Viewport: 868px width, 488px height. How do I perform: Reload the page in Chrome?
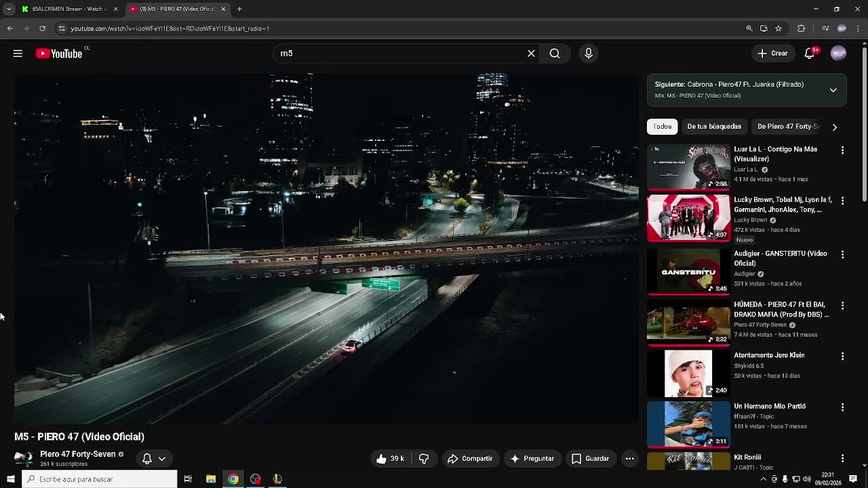click(x=42, y=28)
